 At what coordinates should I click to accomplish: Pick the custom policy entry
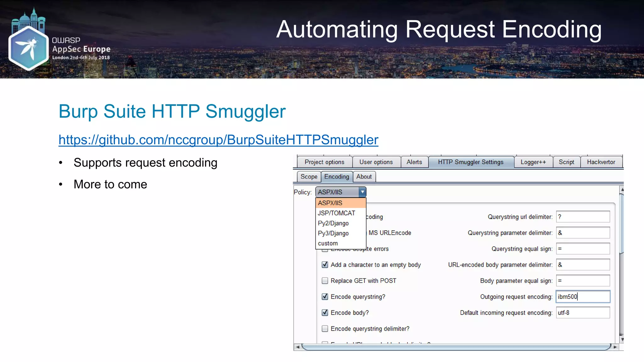tap(328, 243)
